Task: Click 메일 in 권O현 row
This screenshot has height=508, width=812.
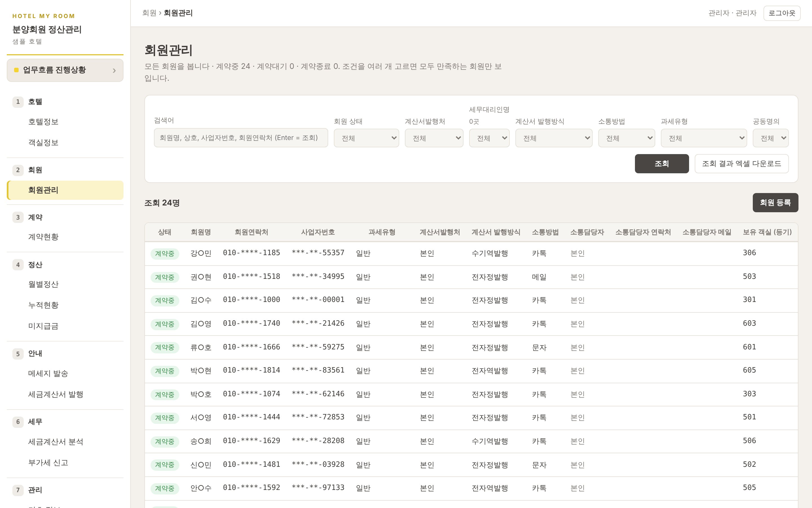Action: pos(539,277)
